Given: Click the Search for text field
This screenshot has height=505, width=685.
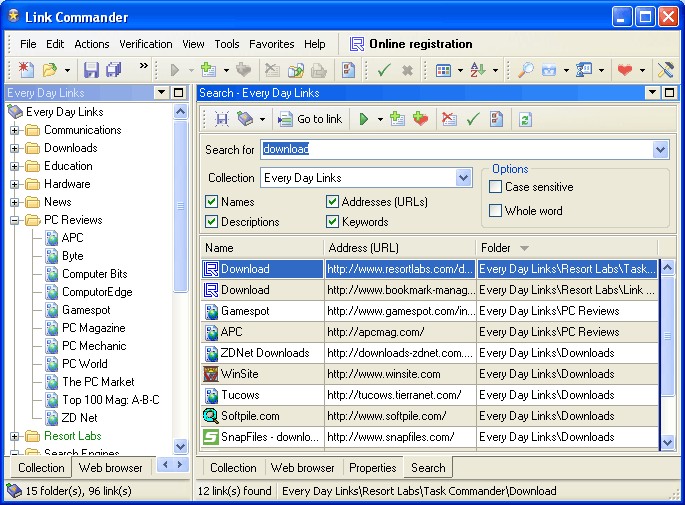Looking at the screenshot, I should point(455,149).
